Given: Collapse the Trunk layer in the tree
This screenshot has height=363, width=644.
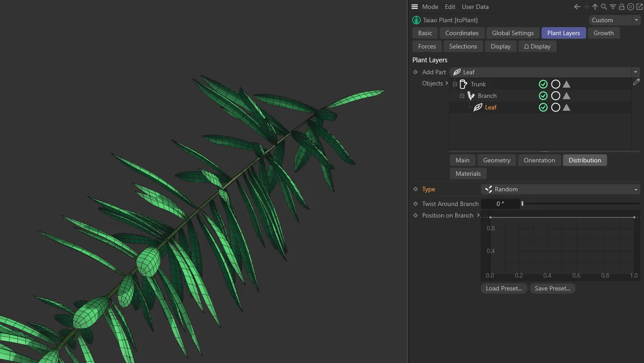Looking at the screenshot, I should click(455, 84).
